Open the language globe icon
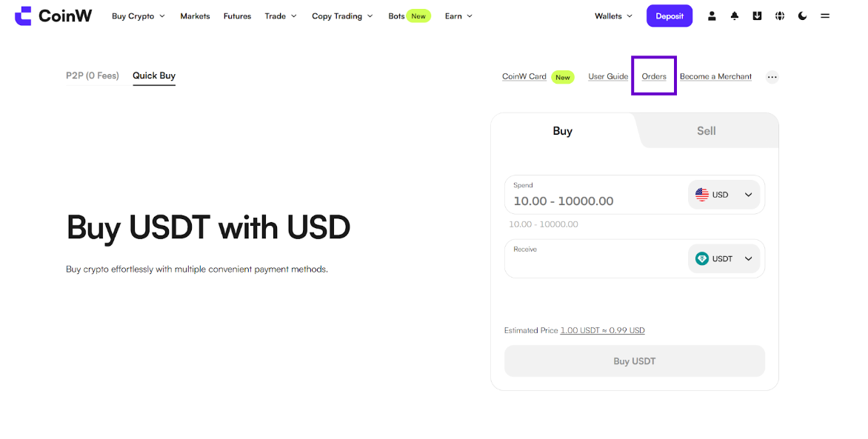This screenshot has height=439, width=868. click(x=779, y=16)
